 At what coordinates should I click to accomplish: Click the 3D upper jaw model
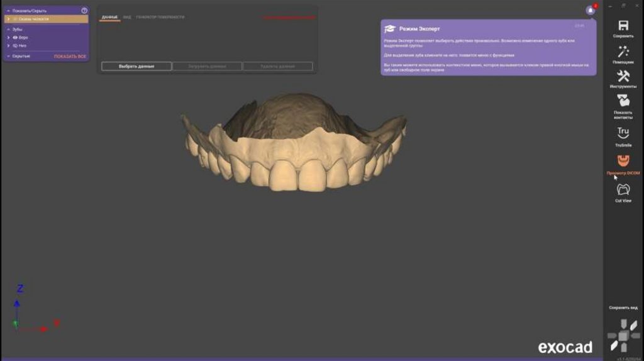point(294,142)
